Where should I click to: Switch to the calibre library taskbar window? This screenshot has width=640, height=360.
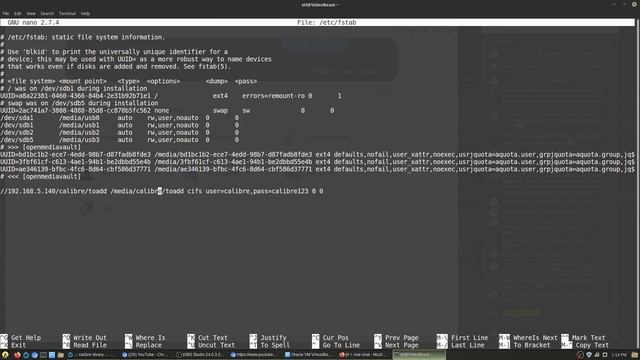91,355
